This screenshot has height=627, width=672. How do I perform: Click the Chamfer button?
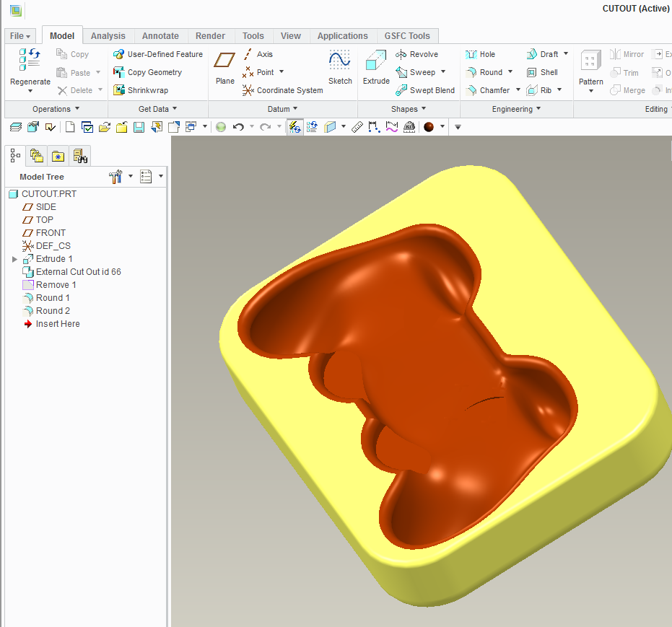(488, 90)
